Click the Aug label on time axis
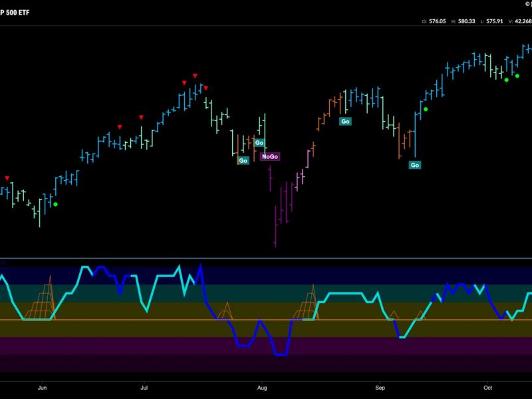Screen dimensions: 532x399 pos(262,388)
